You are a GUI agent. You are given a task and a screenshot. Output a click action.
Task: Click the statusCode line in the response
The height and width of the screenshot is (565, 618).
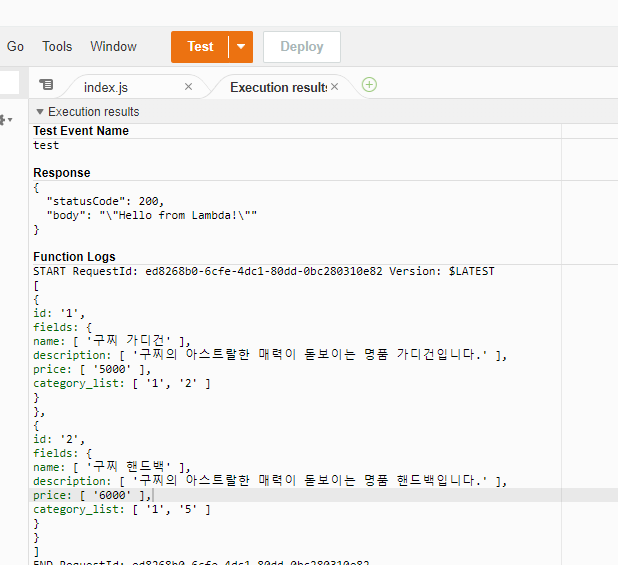click(105, 201)
